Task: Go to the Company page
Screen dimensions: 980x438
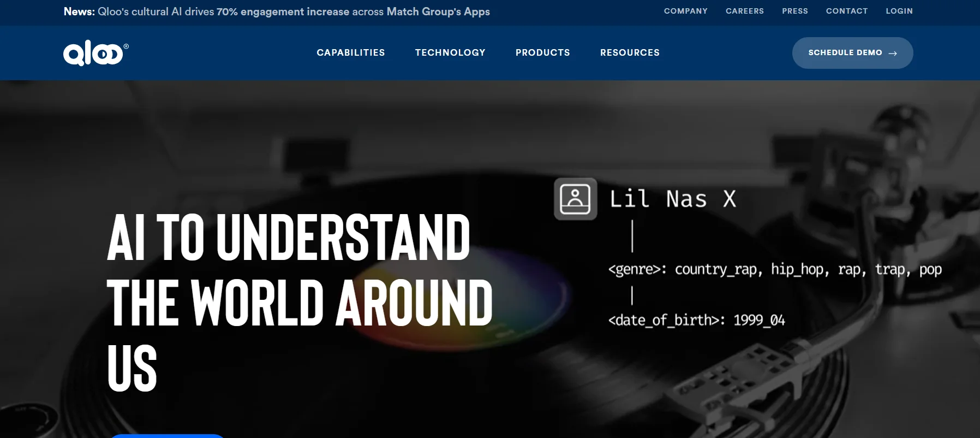Action: click(685, 11)
